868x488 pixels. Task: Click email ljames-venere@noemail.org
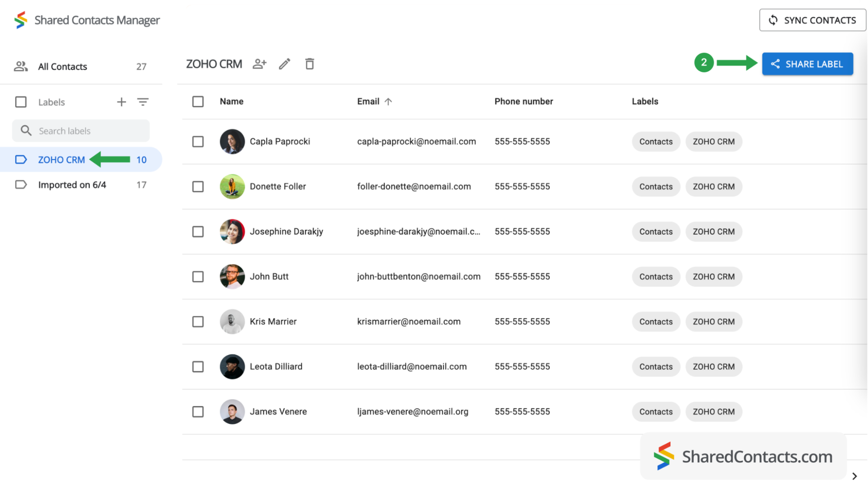click(413, 412)
